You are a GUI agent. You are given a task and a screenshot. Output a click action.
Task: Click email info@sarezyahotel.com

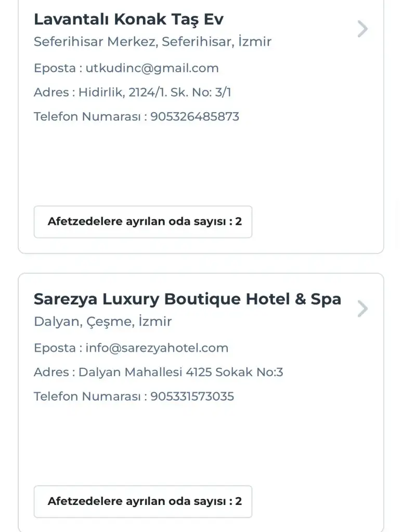[157, 348]
